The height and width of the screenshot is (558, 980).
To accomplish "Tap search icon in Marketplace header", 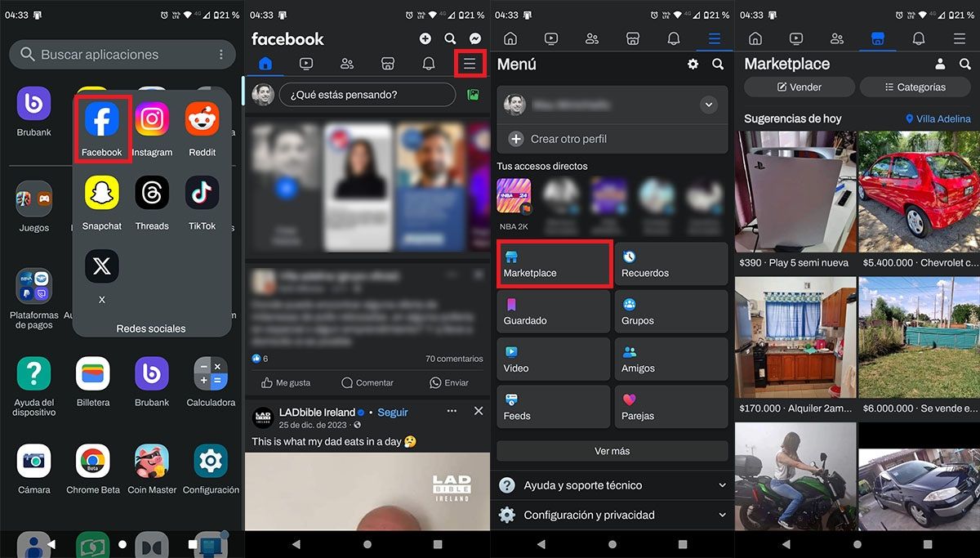I will [965, 64].
